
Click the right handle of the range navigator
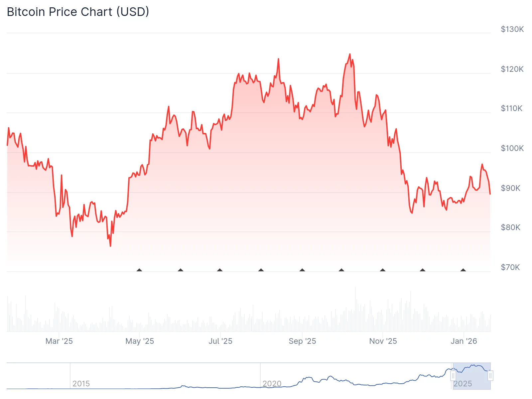click(x=490, y=376)
